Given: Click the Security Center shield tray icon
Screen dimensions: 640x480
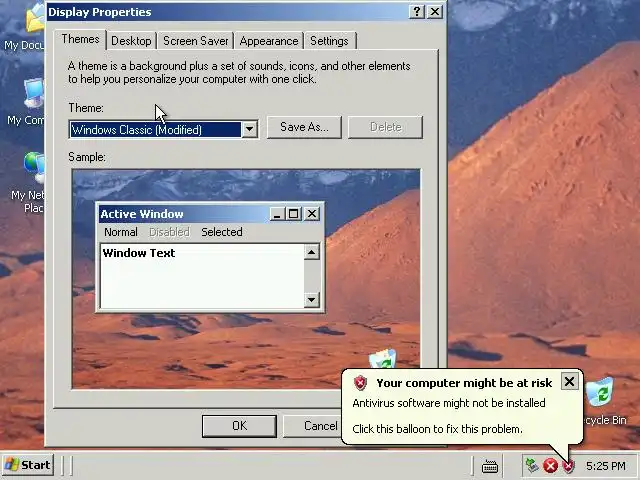Looking at the screenshot, I should click(x=569, y=466).
